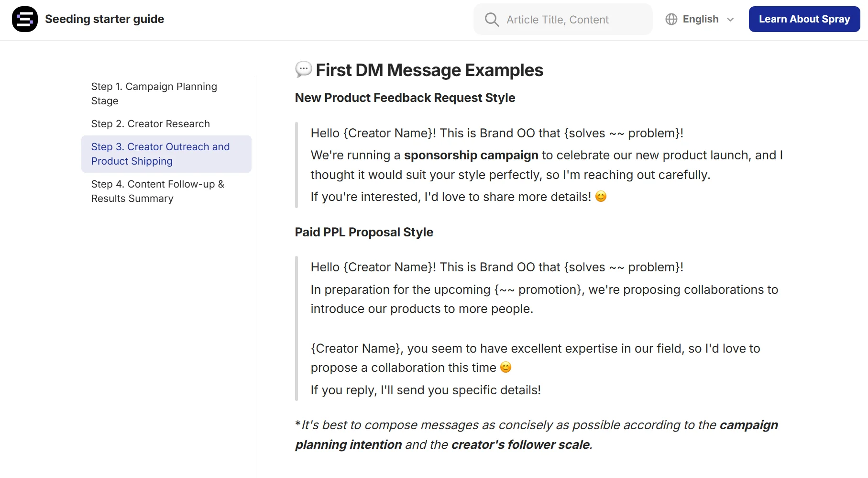Select Step 1. Campaign Planning Stage
The width and height of the screenshot is (868, 478).
(154, 94)
